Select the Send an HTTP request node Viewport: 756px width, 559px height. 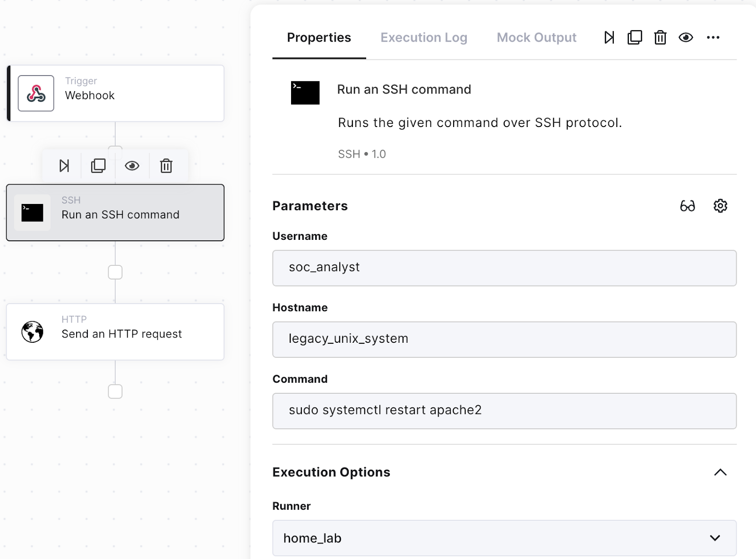[115, 332]
